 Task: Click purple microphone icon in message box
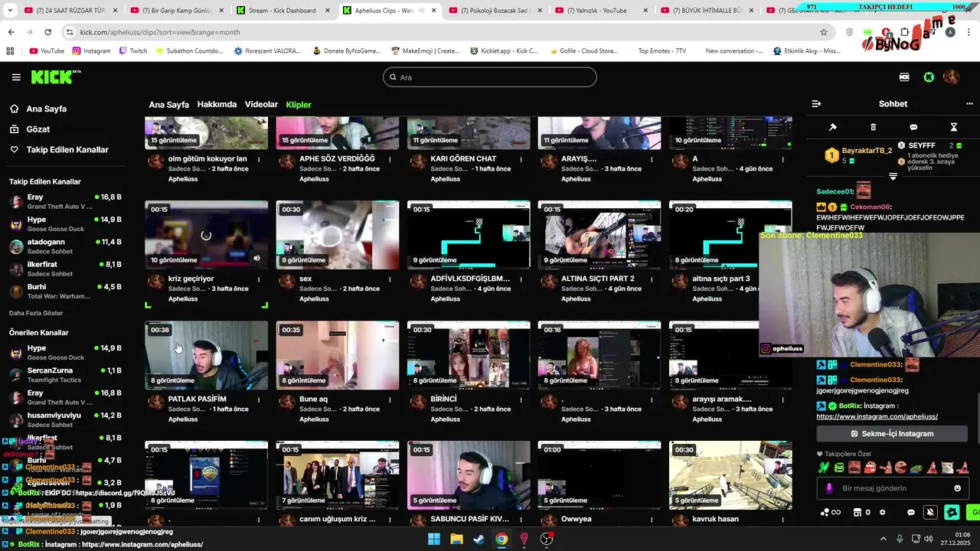pyautogui.click(x=828, y=488)
